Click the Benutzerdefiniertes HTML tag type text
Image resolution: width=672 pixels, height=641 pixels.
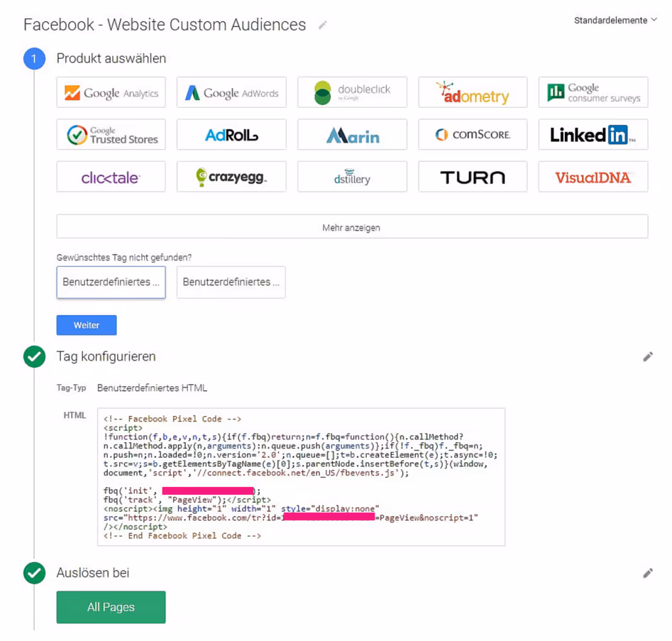[152, 388]
